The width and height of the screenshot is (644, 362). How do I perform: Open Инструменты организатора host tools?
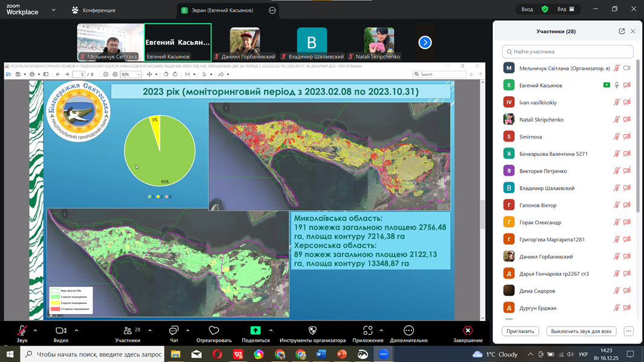click(312, 331)
